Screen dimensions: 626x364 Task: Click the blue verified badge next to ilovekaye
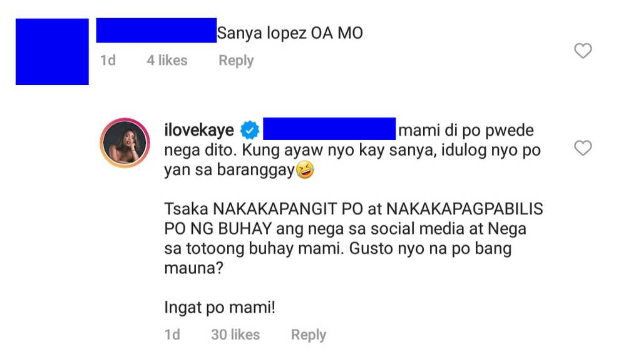point(250,130)
